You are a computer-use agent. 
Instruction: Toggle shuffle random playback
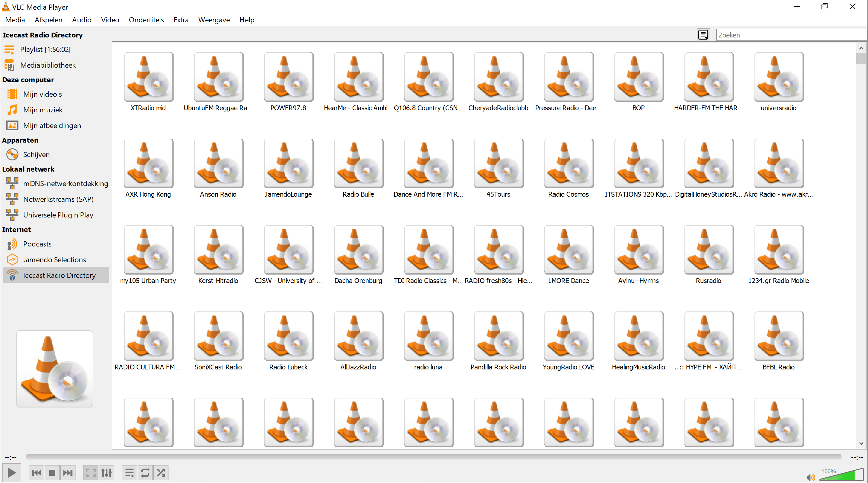(x=161, y=472)
